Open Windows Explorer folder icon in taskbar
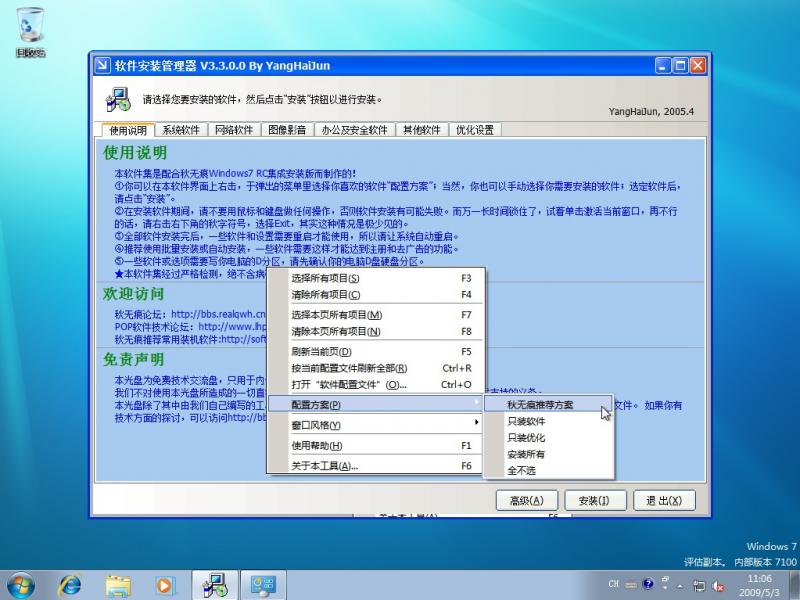The width and height of the screenshot is (800, 600). (x=118, y=583)
